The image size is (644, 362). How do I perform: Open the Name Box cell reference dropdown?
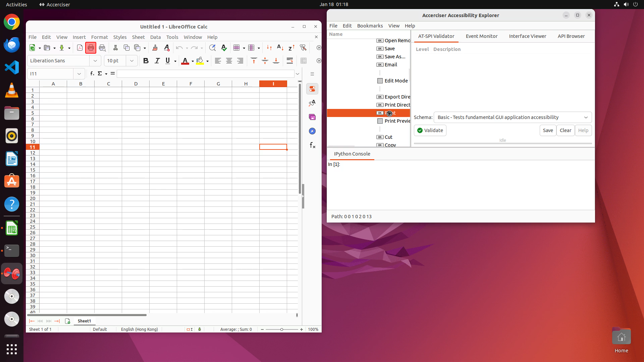tap(79, 74)
